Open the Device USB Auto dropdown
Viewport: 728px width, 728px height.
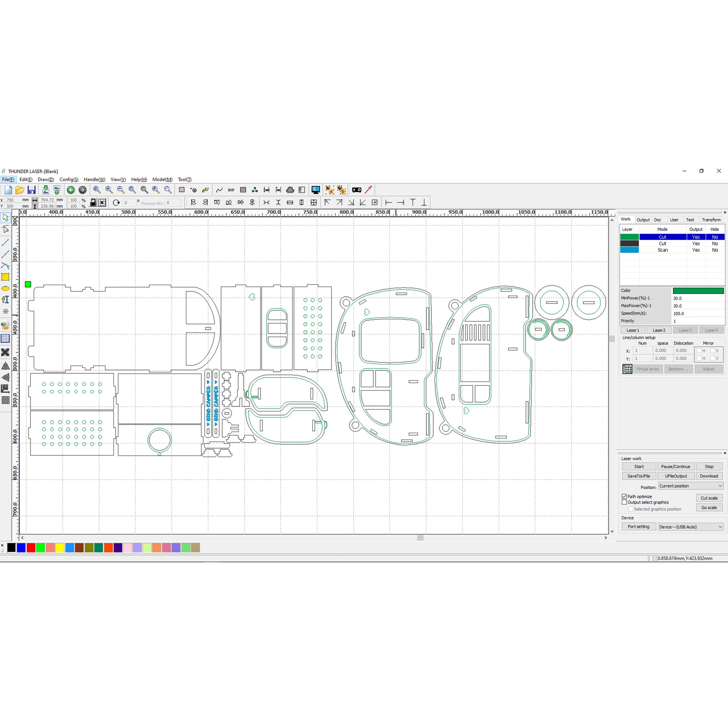coord(690,527)
